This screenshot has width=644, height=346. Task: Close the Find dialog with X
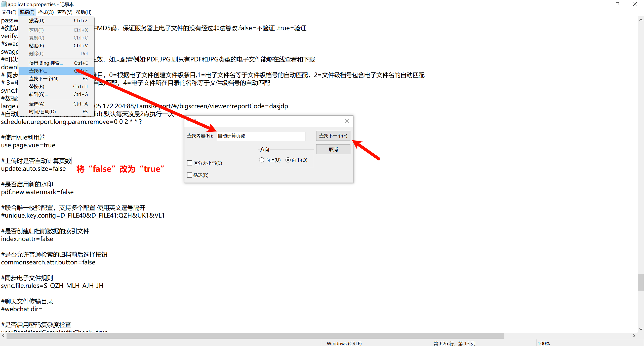(x=347, y=121)
